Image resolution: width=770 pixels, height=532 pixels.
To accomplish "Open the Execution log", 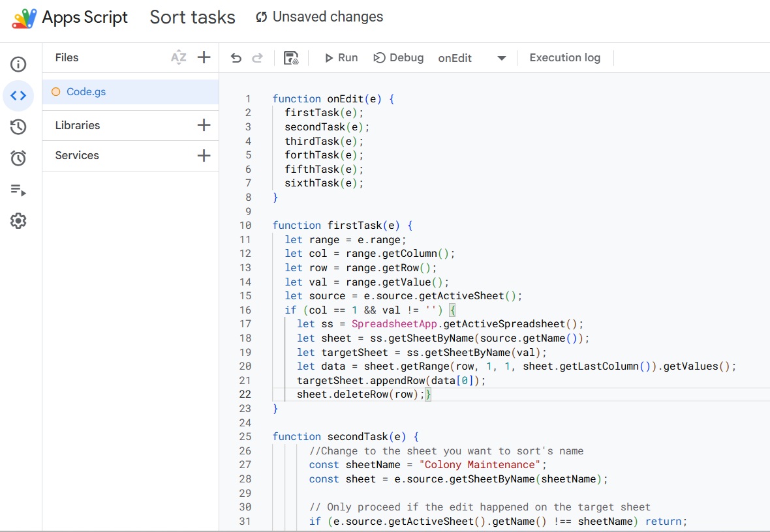I will coord(564,58).
